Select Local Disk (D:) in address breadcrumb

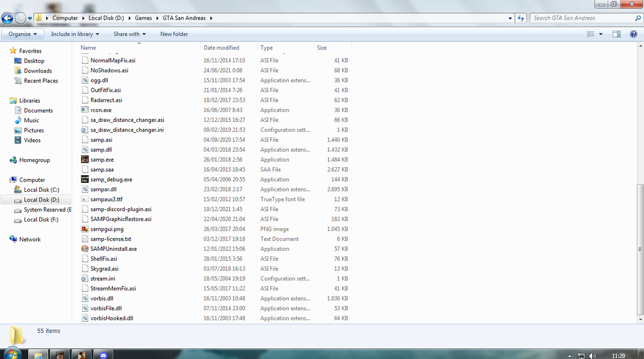(106, 18)
